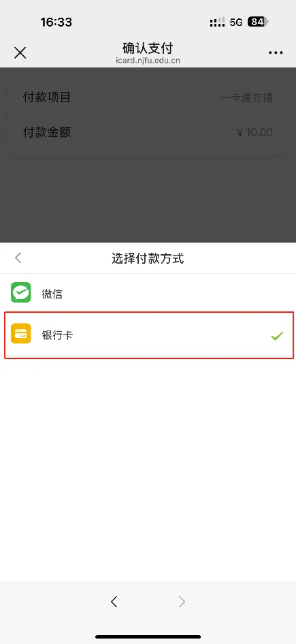
Task: Tap the ¥10.00 payment amount
Action: pyautogui.click(x=254, y=133)
